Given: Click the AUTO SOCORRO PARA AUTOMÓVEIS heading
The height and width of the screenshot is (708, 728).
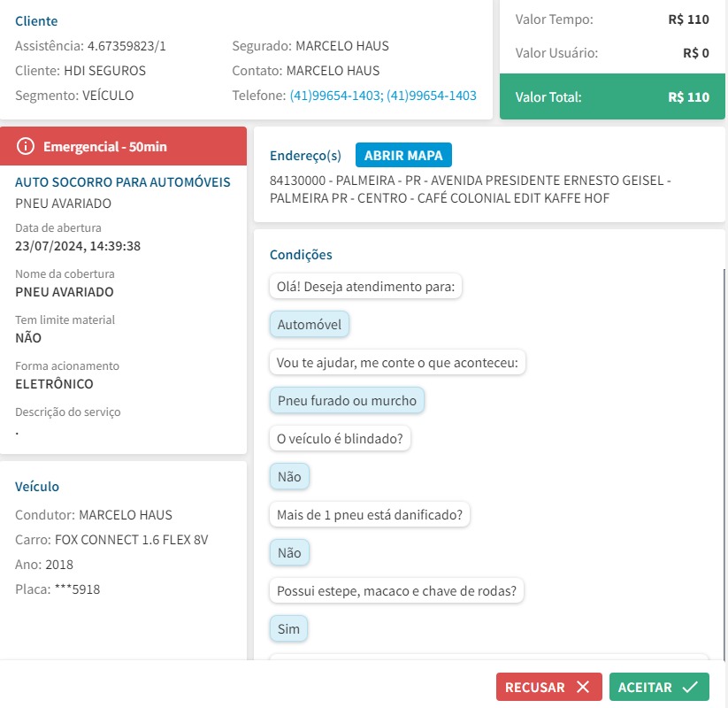Looking at the screenshot, I should click(x=123, y=182).
